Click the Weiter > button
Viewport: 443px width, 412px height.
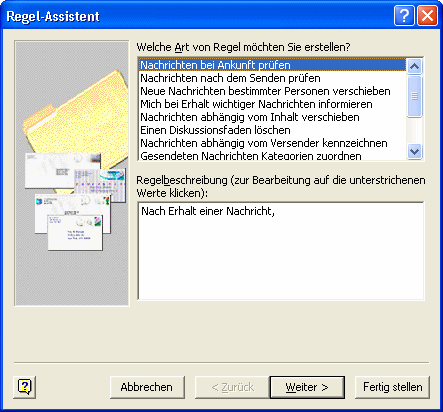click(x=307, y=387)
